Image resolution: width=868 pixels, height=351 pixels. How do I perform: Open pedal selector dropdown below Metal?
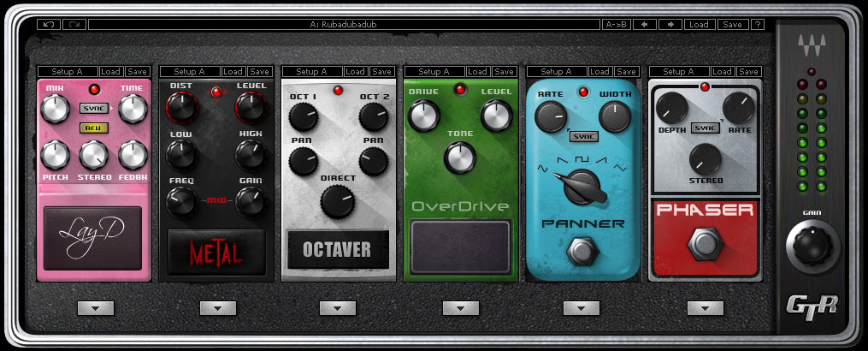pyautogui.click(x=218, y=308)
